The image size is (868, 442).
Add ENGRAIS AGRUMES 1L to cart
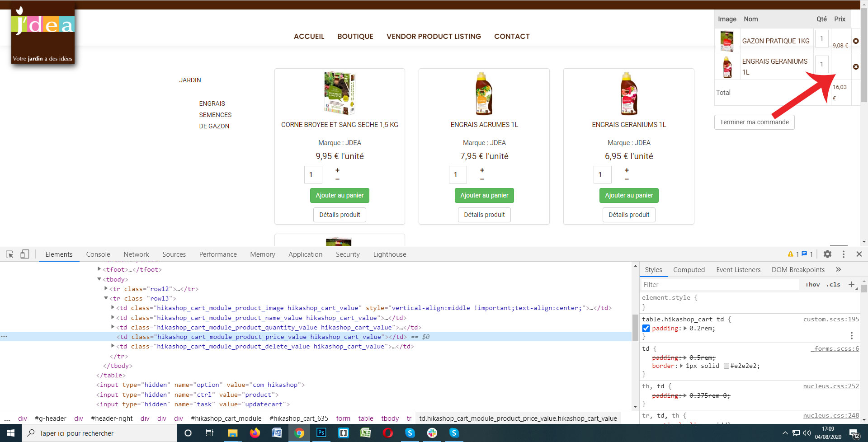tap(484, 195)
